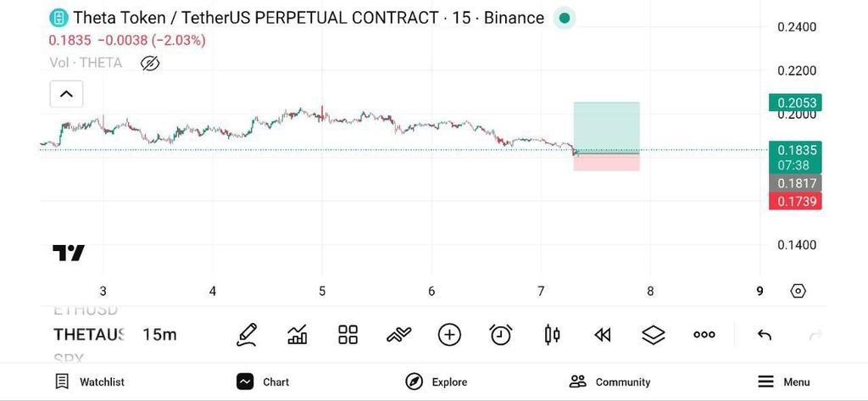Open the compare symbols plus icon
This screenshot has height=401, width=868.
click(449, 335)
